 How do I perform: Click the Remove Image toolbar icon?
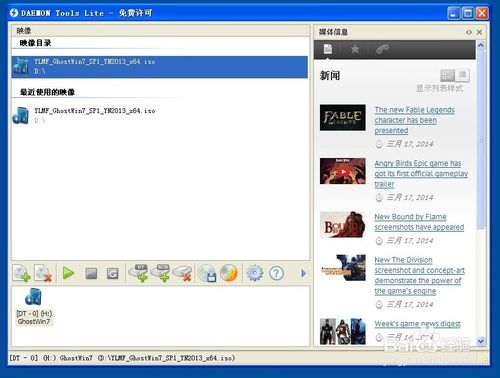coord(43,273)
